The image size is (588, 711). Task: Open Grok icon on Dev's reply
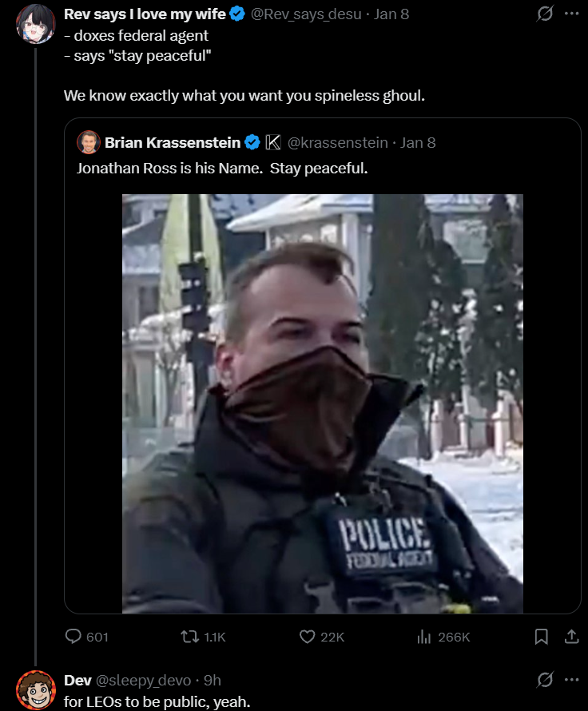click(545, 680)
